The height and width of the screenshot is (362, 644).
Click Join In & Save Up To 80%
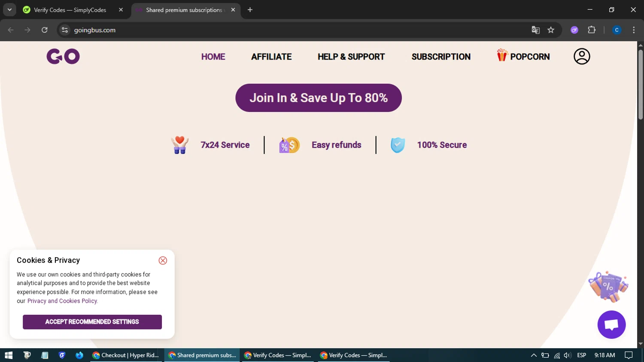coord(319,98)
